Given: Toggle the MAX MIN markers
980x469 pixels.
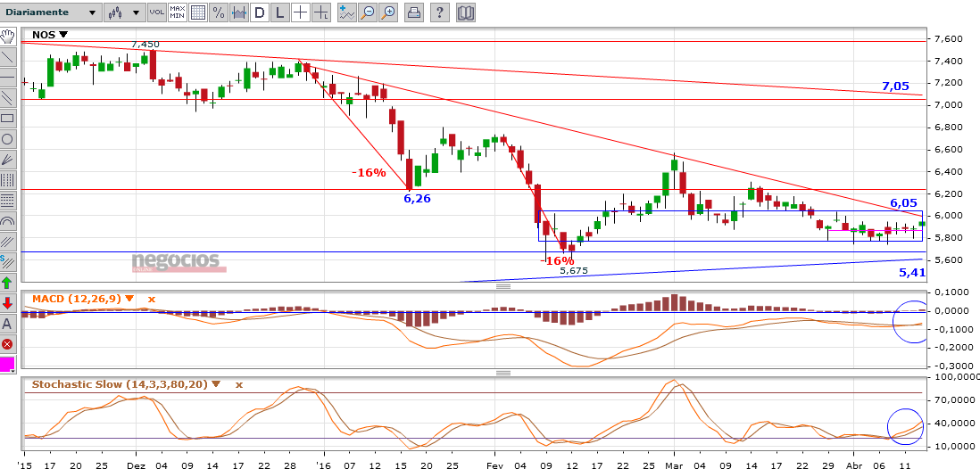Looking at the screenshot, I should click(178, 12).
